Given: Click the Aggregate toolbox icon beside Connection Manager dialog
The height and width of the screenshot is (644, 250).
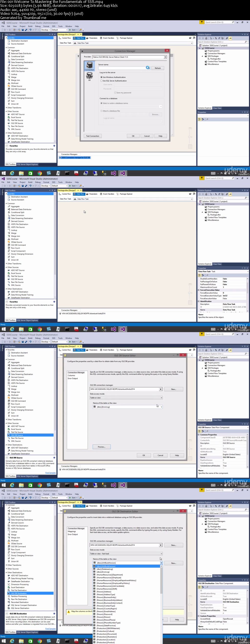Looking at the screenshot, I should point(9,50).
